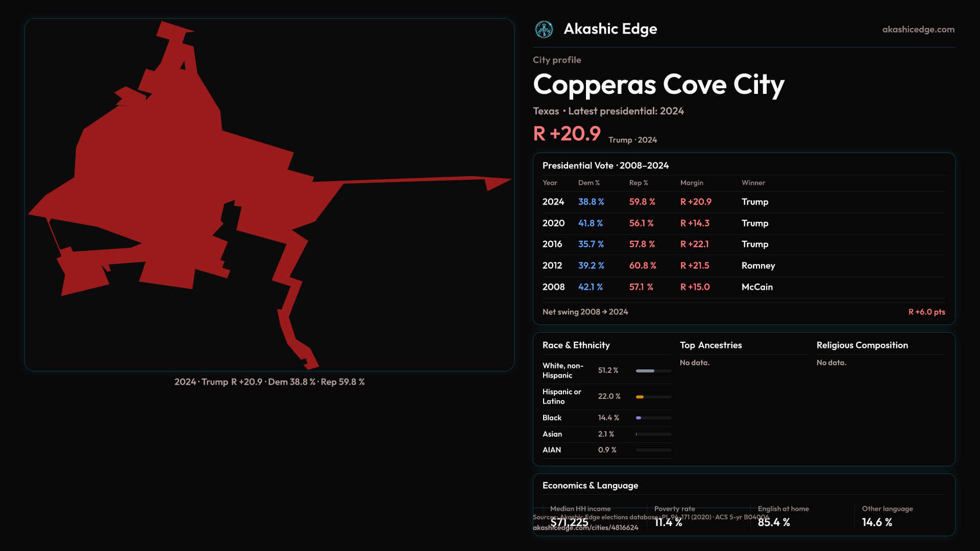The height and width of the screenshot is (551, 980).
Task: Click the Religious Composition heading
Action: 862,345
